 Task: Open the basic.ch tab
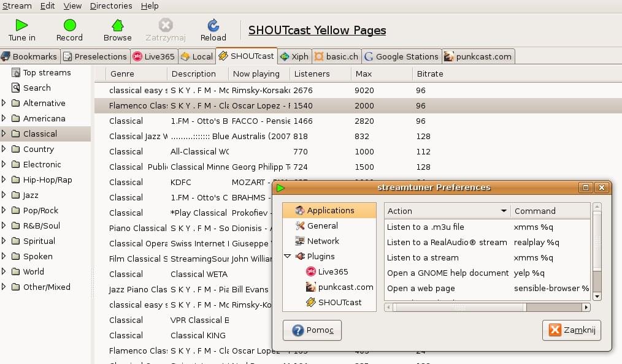tap(336, 56)
